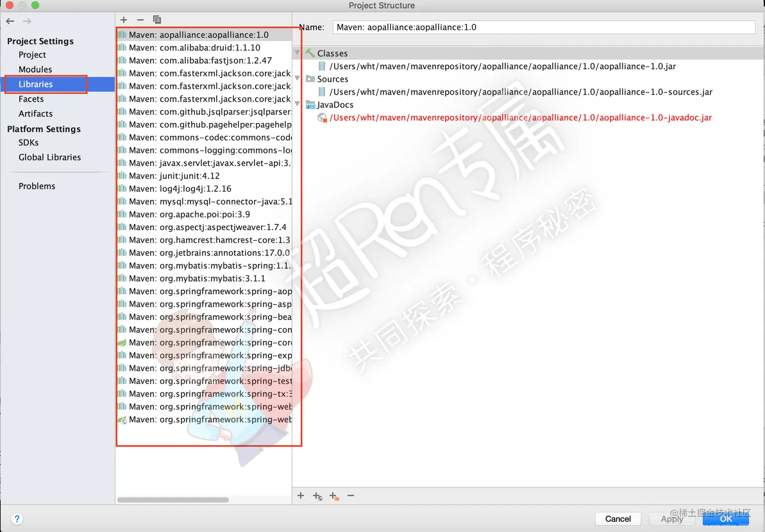765x532 pixels.
Task: Click library icon beside junit:junit:4.12
Action: click(x=122, y=176)
